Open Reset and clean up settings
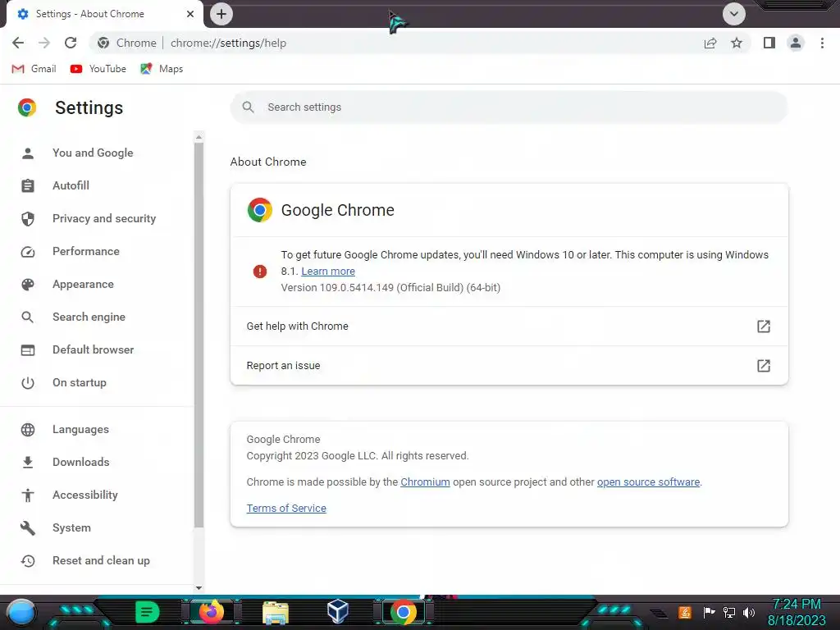 pyautogui.click(x=101, y=560)
